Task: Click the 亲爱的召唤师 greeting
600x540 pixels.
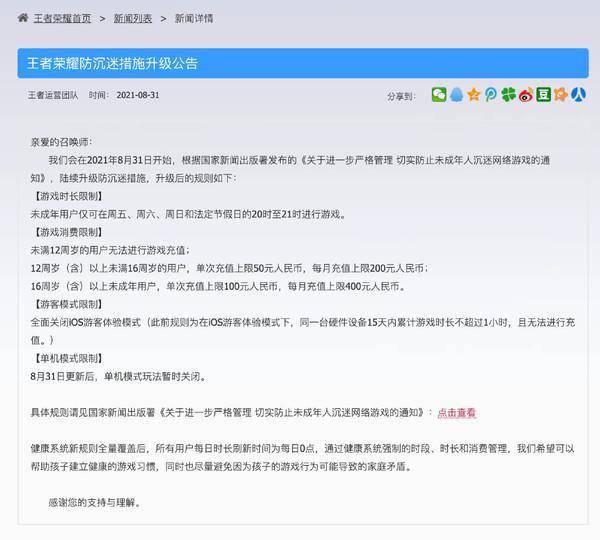Action: pos(61,142)
